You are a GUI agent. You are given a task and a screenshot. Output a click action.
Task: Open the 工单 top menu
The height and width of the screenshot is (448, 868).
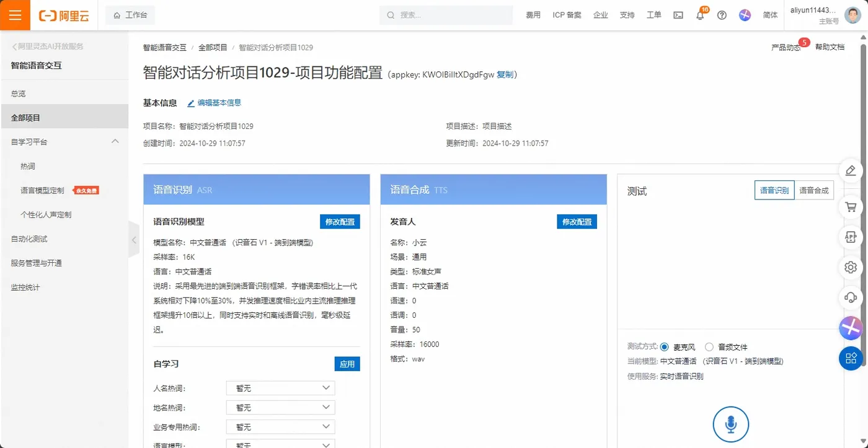pyautogui.click(x=654, y=15)
